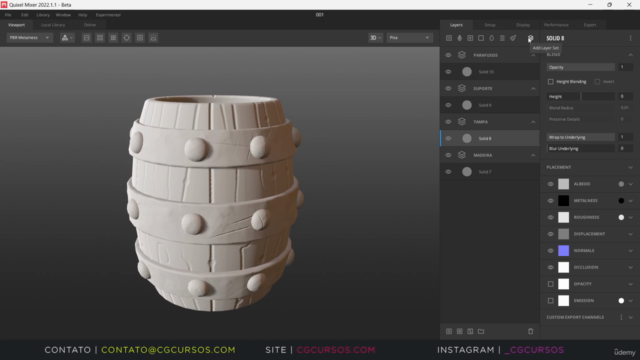640x360 pixels.
Task: Open the Experimental menu
Action: click(108, 15)
